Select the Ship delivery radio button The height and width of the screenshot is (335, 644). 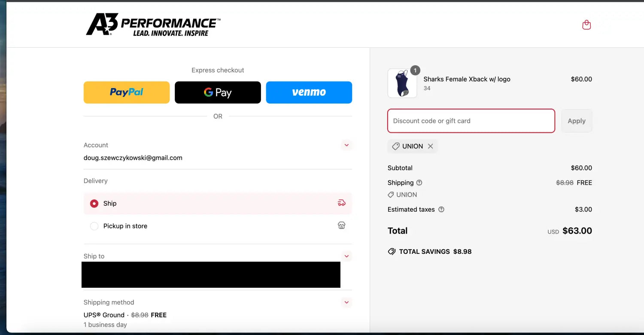[94, 204]
